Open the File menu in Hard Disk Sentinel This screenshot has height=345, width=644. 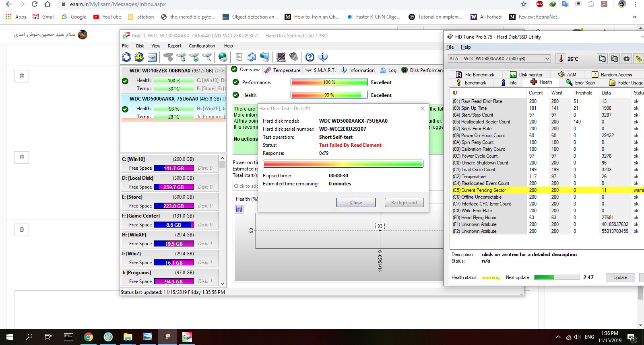click(x=125, y=46)
